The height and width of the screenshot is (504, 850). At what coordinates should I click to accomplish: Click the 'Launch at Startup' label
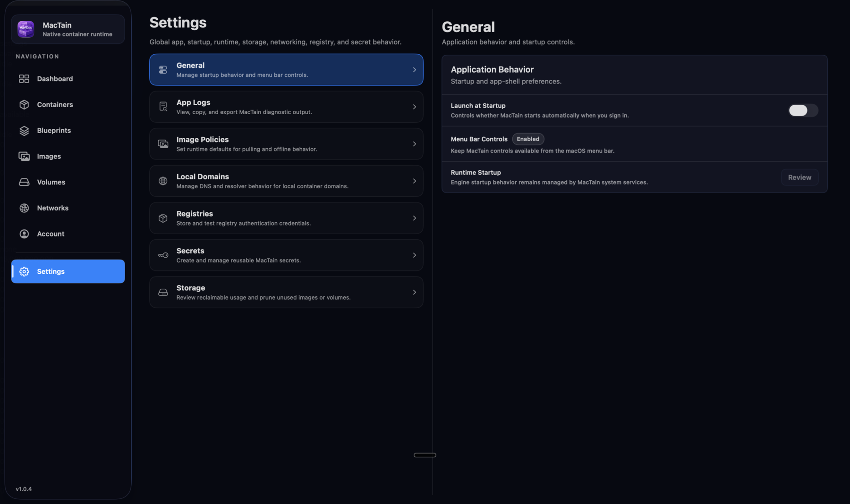pos(478,106)
